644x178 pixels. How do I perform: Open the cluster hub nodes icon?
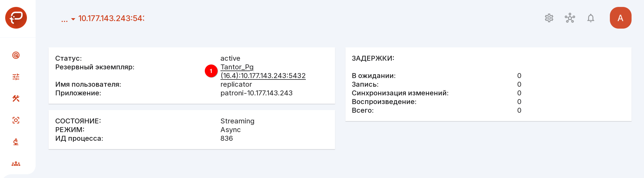click(570, 18)
